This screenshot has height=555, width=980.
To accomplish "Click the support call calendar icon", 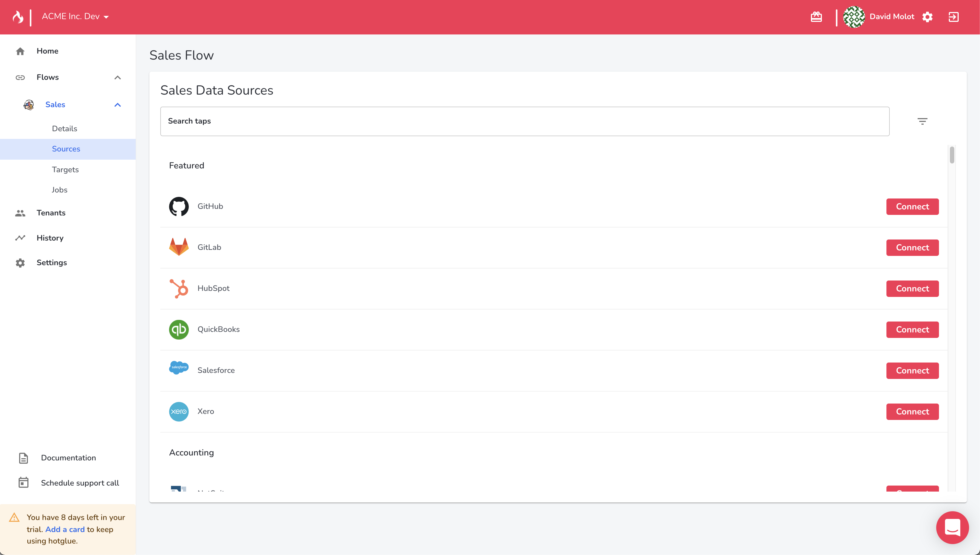I will pyautogui.click(x=23, y=483).
